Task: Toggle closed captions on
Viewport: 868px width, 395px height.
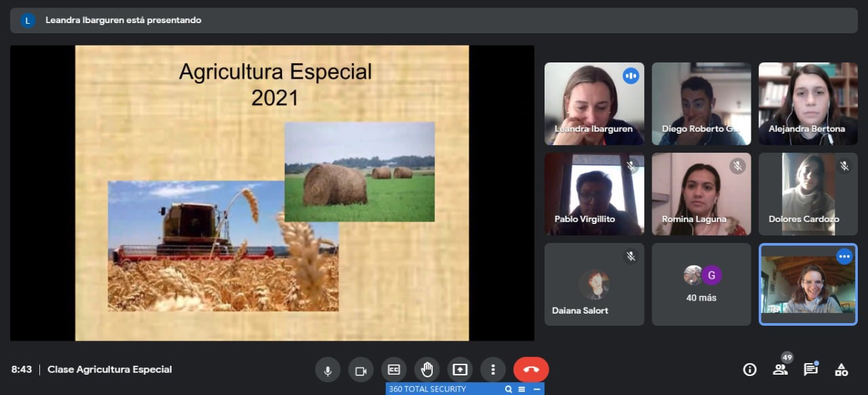Action: [394, 370]
